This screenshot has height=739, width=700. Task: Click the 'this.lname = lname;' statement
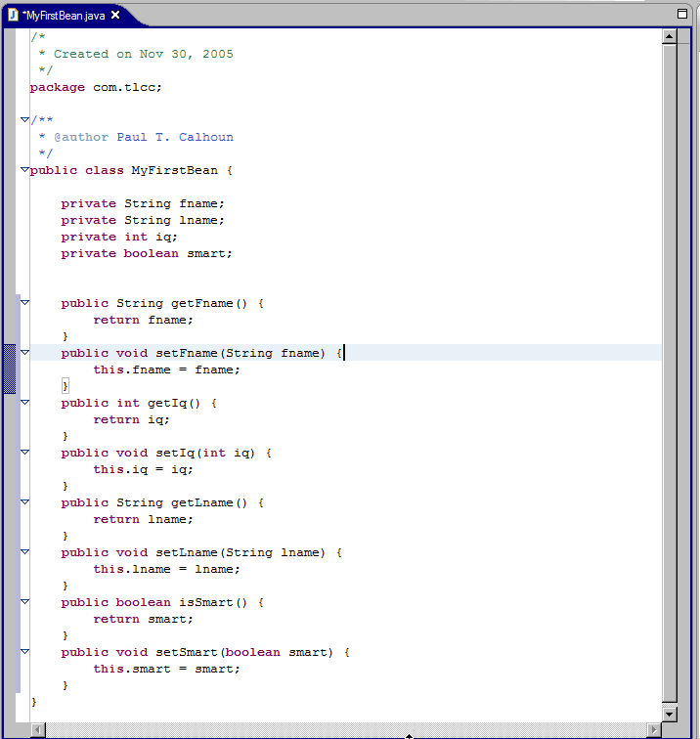click(x=166, y=569)
